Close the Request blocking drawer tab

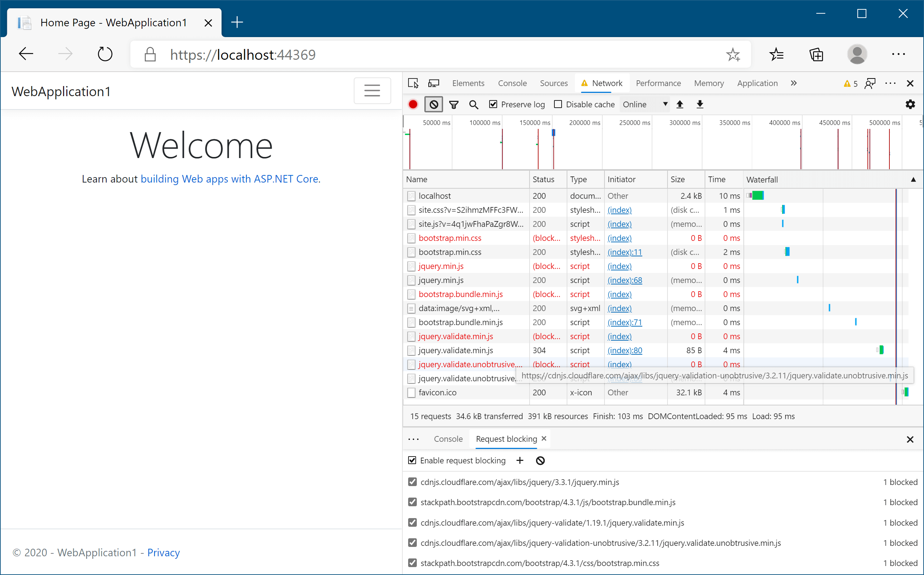pos(544,439)
